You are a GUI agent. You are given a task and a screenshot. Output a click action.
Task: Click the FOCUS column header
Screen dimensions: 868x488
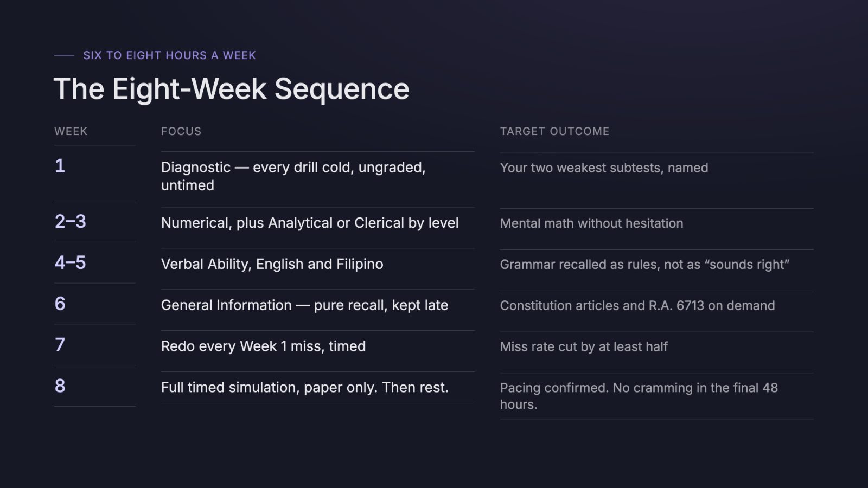pyautogui.click(x=181, y=131)
